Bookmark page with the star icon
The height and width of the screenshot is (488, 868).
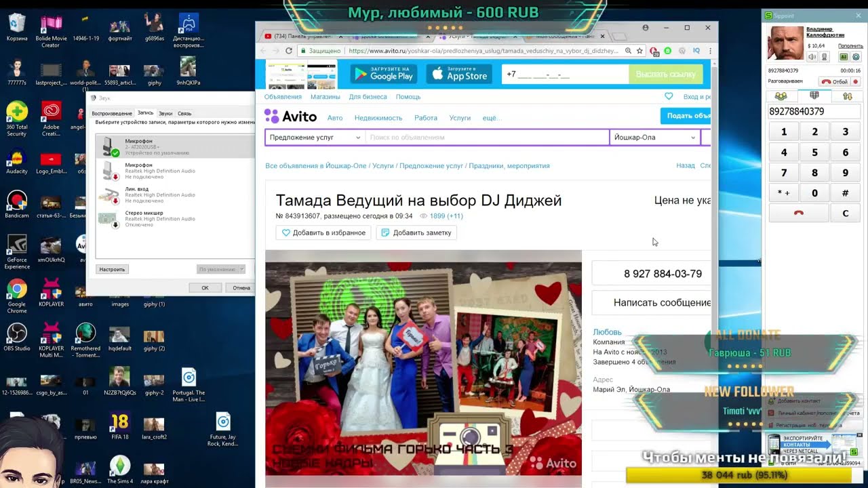[x=639, y=51]
